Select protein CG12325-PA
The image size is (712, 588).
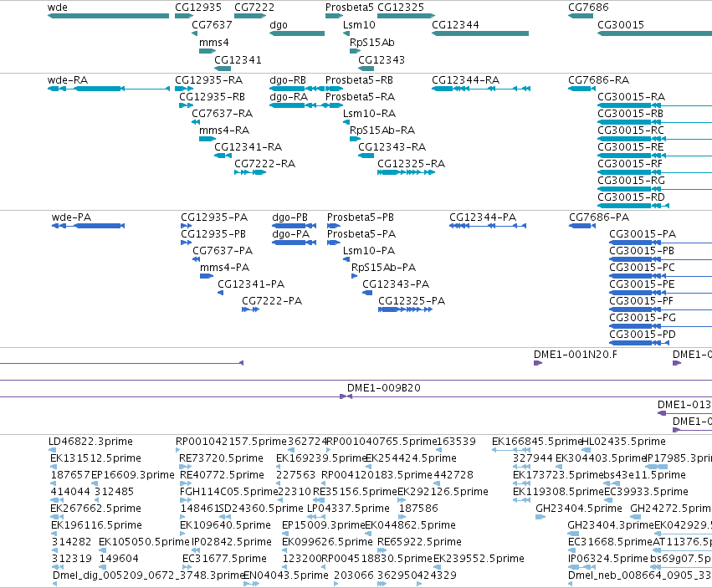(x=405, y=309)
